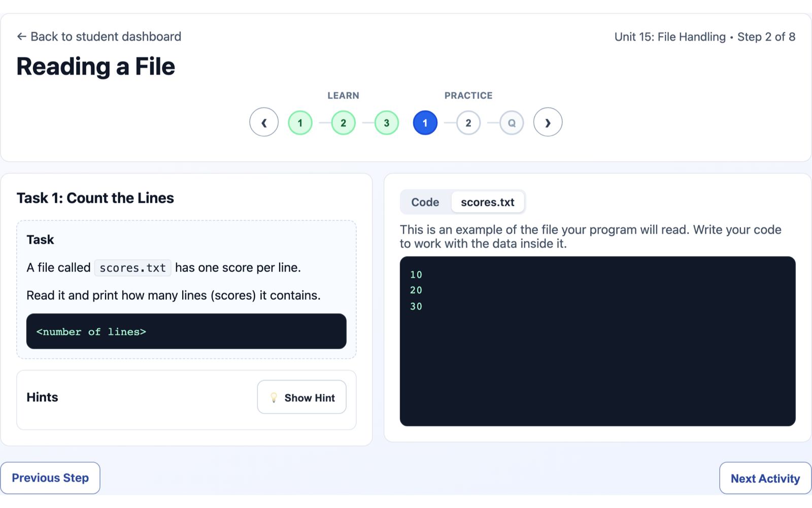Switch to the Code tab
Viewport: 812px width, 508px height.
(425, 202)
